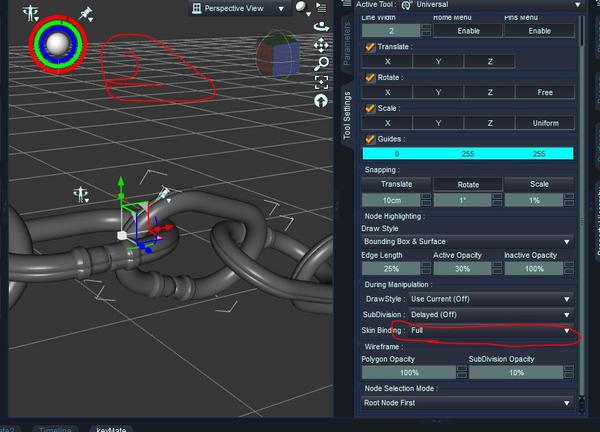
Task: Click the Universal tool icon beside Active Tool
Action: coord(406,5)
